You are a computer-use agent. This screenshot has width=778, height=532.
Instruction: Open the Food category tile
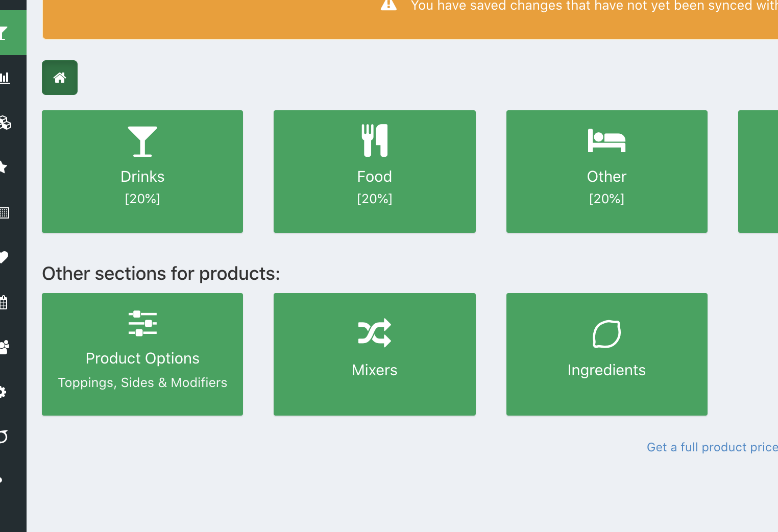point(374,172)
